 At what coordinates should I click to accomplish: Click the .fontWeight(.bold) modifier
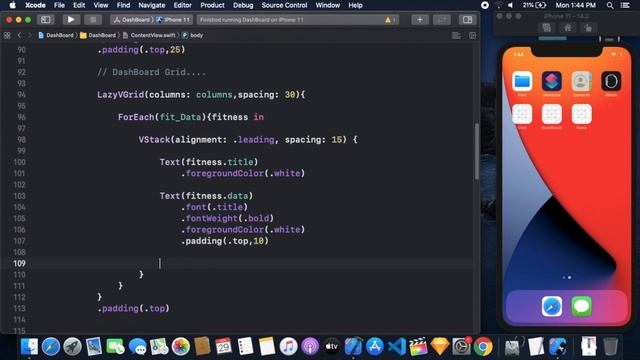point(227,218)
